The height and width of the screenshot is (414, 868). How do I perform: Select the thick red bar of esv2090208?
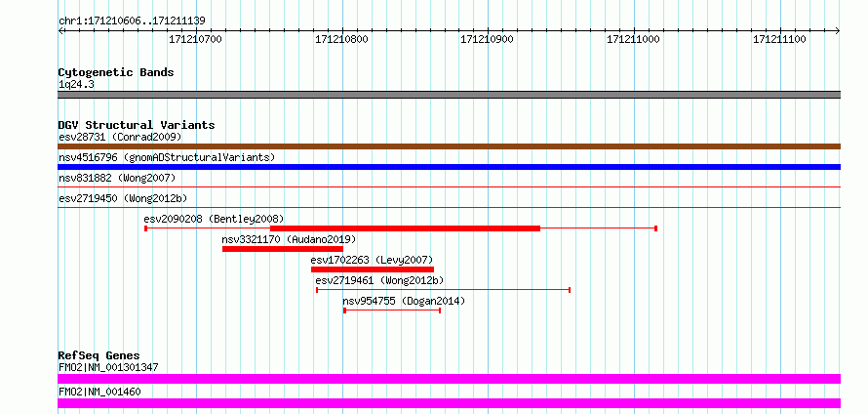pyautogui.click(x=405, y=228)
